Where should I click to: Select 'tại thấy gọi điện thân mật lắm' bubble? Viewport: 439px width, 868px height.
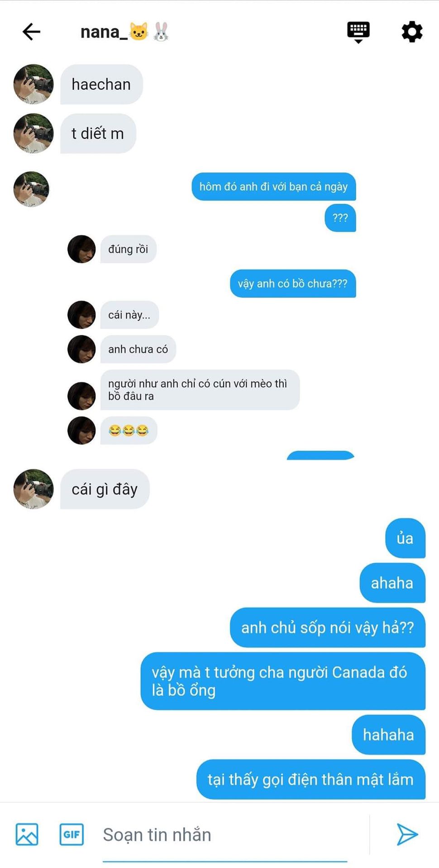coord(311,779)
